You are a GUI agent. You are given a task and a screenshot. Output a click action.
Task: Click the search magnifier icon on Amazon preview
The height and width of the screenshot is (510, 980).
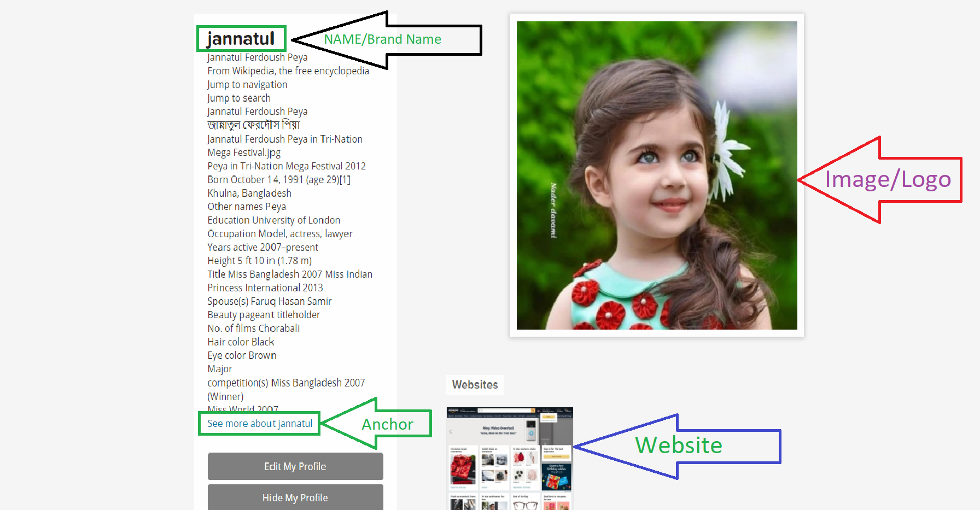533,411
